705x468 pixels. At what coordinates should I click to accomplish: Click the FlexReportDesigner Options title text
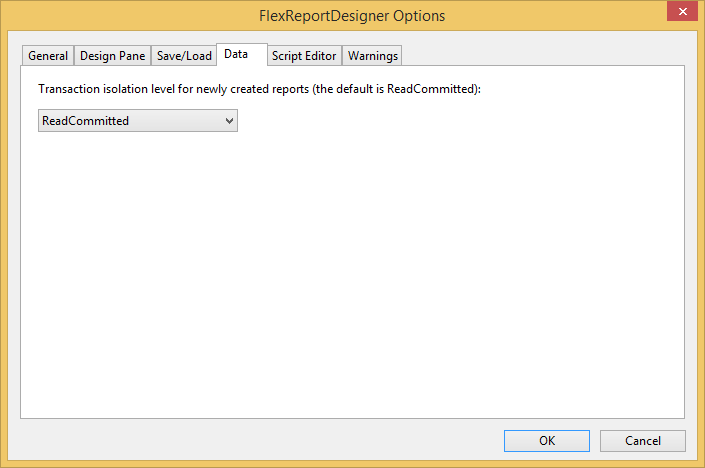[352, 16]
